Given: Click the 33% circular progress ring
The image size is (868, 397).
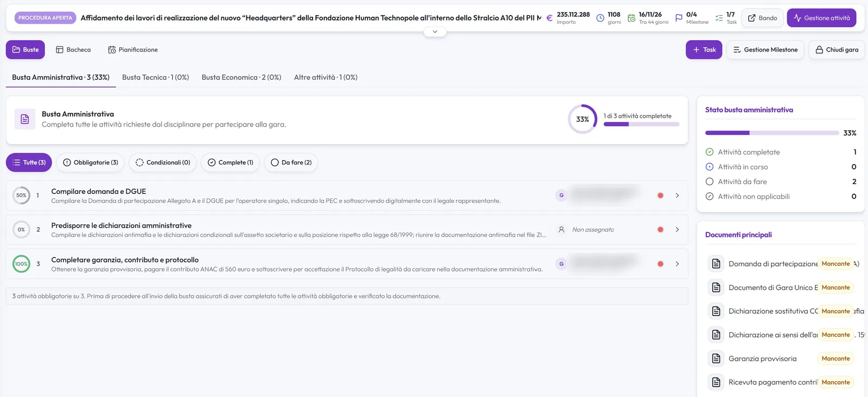Looking at the screenshot, I should tap(583, 119).
